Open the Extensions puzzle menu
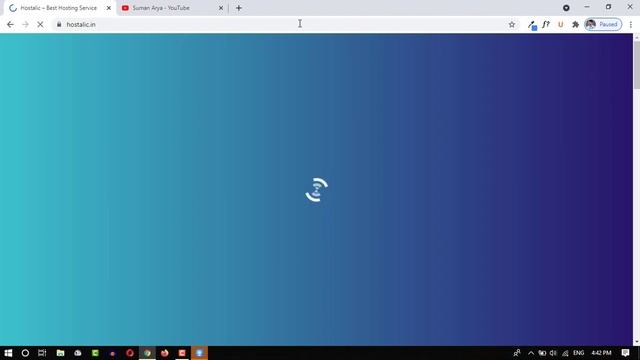The image size is (640, 360). click(x=575, y=24)
